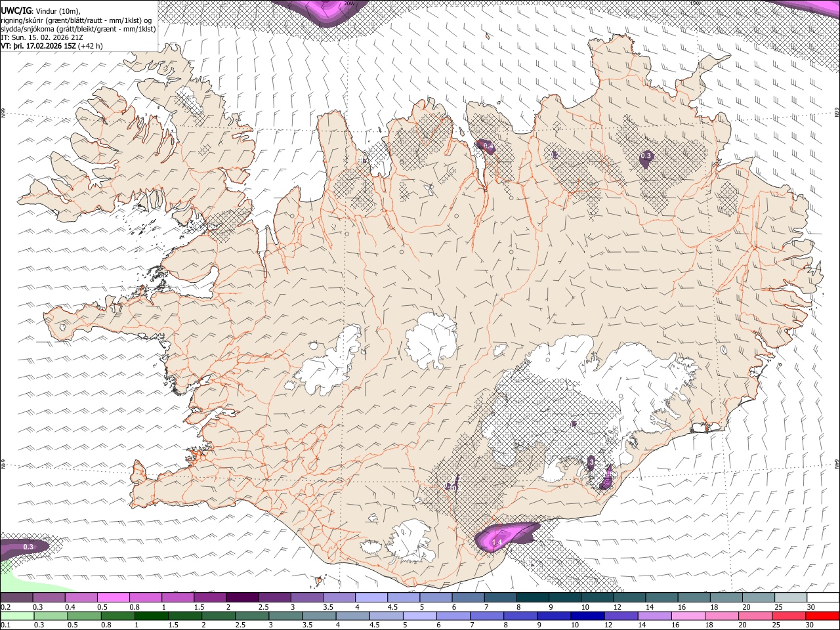Click the dark green bottom-row swatch between 1 and 1.5

point(152,616)
